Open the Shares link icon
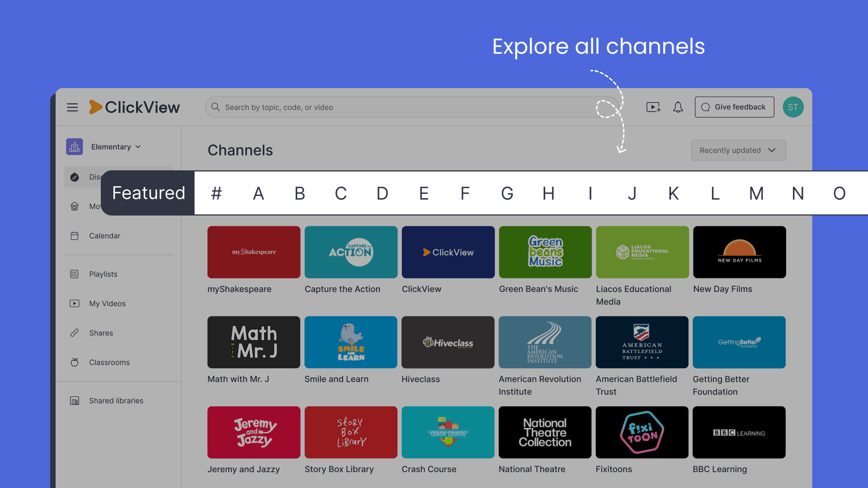This screenshot has width=868, height=488. tap(75, 333)
